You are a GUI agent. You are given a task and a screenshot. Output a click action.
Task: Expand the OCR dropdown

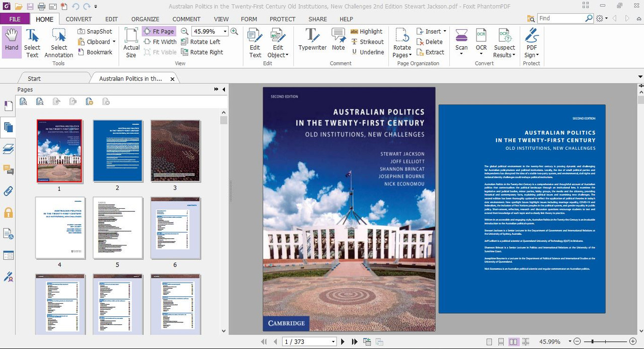(481, 53)
